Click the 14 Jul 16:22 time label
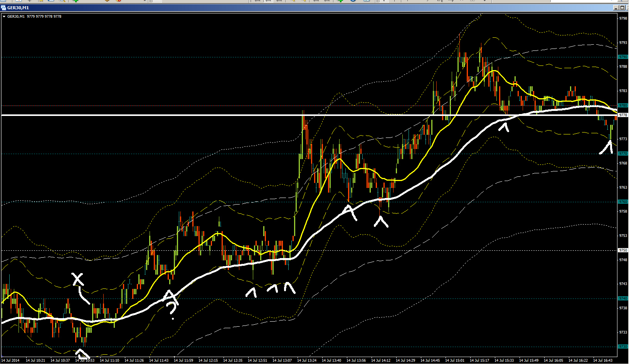Image resolution: width=629 pixels, height=364 pixels. [578, 361]
